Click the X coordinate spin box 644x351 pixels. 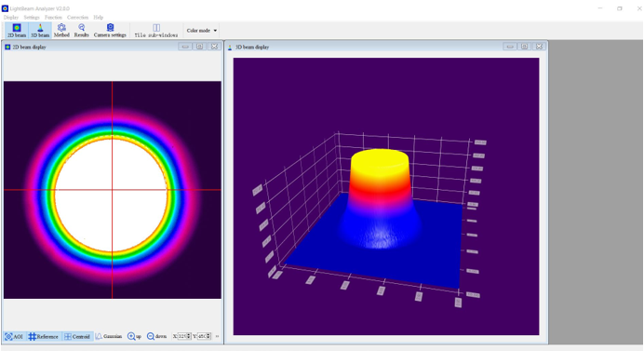pos(184,336)
